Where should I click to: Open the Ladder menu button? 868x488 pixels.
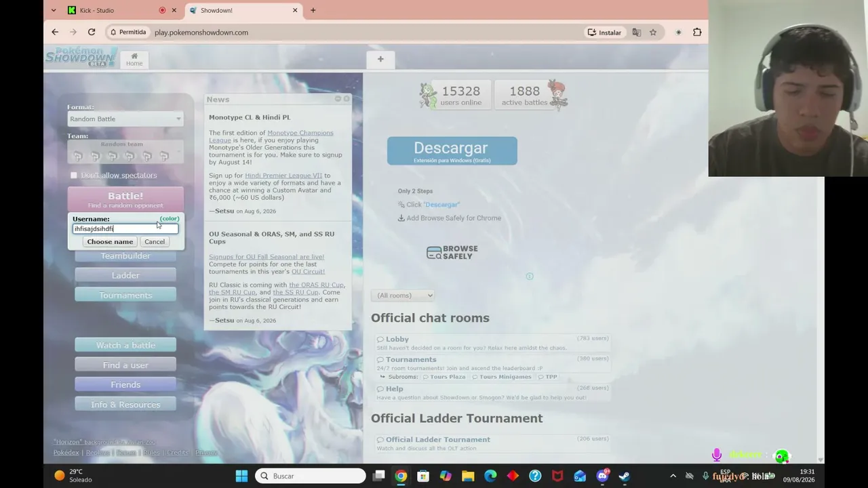[x=125, y=275]
